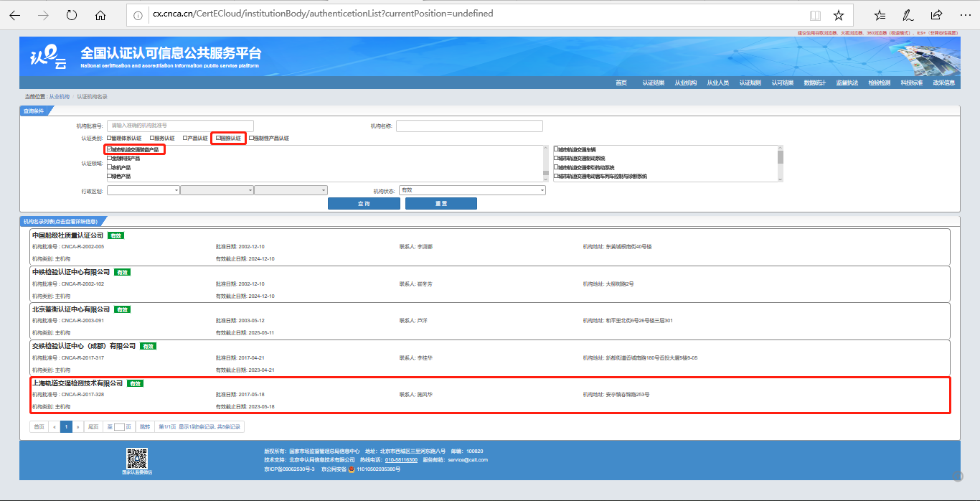Screen dimensions: 980x501
Task: Open the favorites hub icon
Action: tap(880, 15)
